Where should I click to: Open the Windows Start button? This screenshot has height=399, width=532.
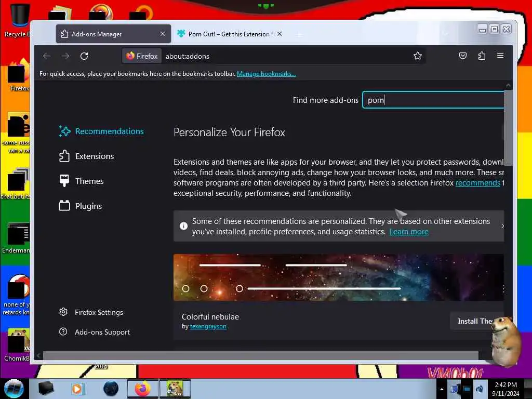14,389
